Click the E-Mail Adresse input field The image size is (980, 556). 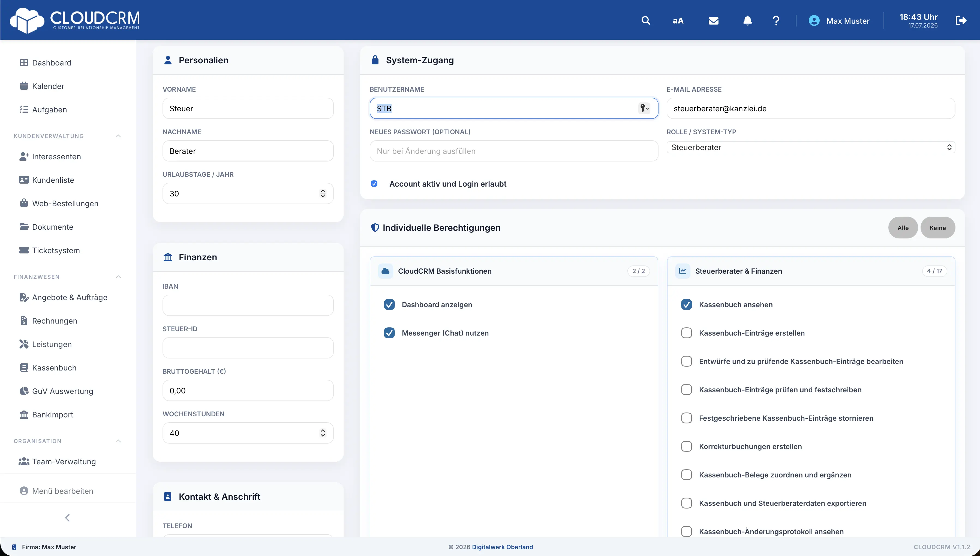pyautogui.click(x=811, y=109)
